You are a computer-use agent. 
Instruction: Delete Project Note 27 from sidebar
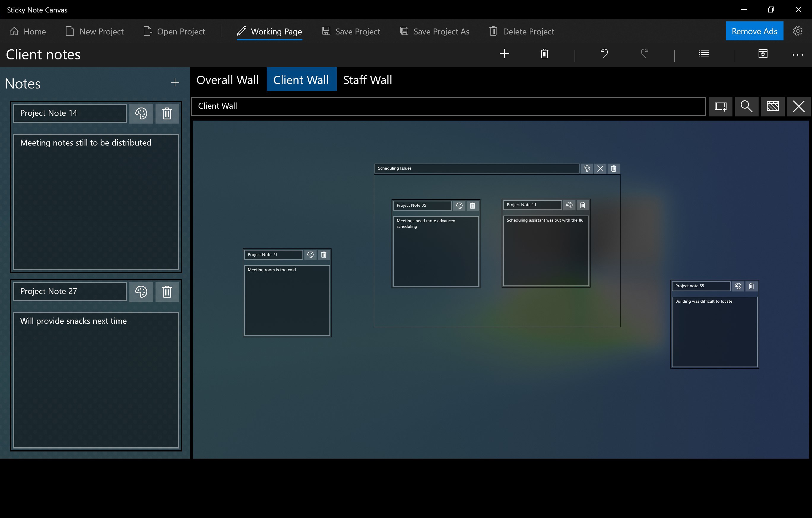167,291
